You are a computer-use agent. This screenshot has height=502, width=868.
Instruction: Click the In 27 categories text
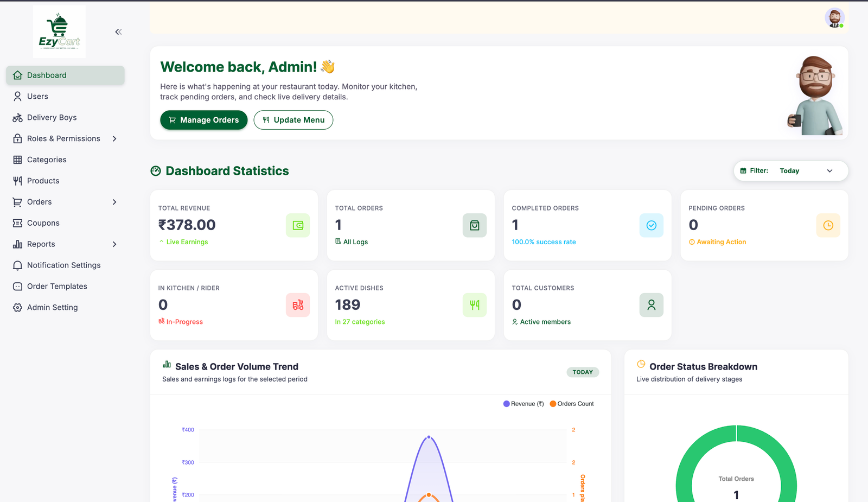point(360,322)
